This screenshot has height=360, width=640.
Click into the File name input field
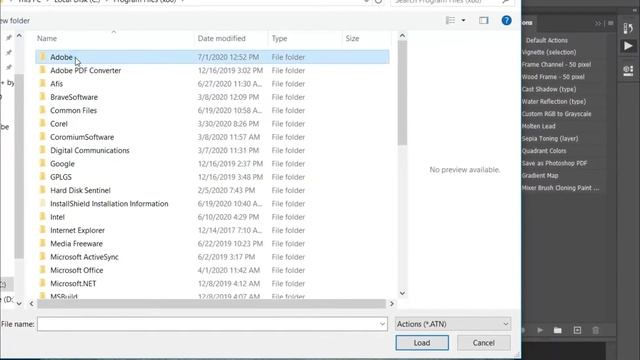pos(208,324)
